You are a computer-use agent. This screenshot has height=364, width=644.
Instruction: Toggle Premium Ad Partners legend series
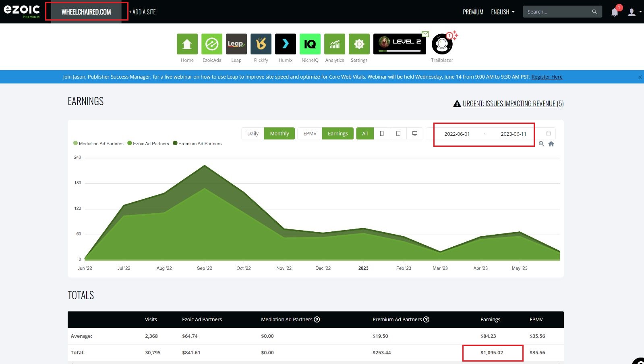197,144
